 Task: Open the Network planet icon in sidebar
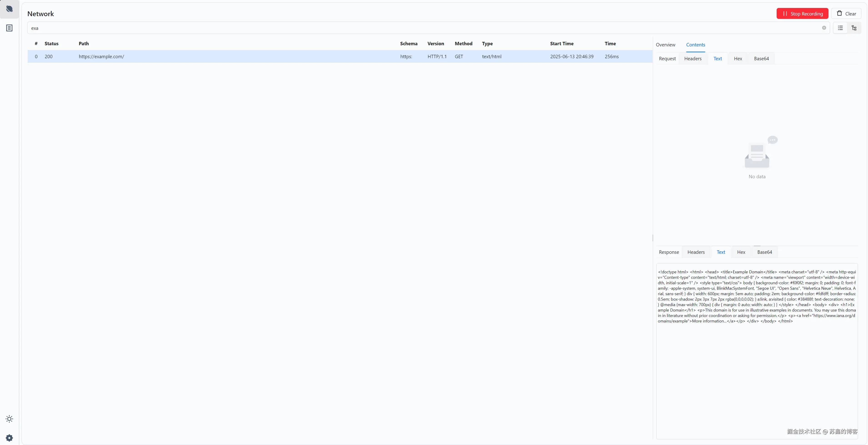click(x=10, y=9)
